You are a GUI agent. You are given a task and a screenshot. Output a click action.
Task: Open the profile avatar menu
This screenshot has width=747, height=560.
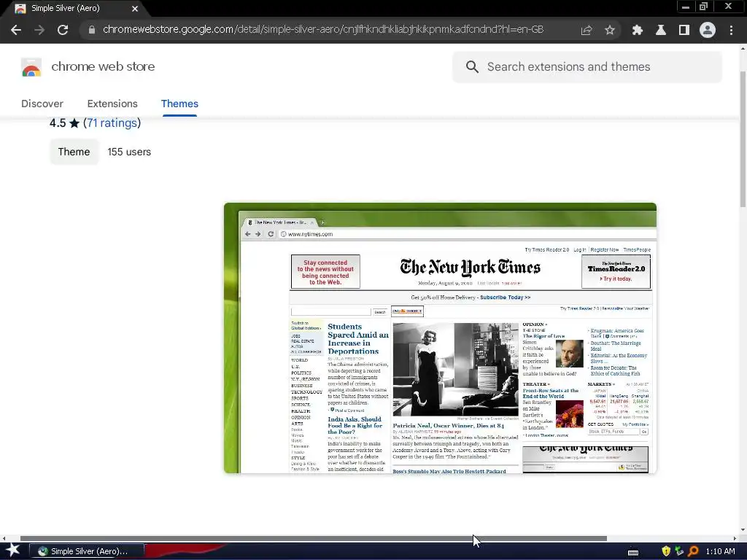coord(708,30)
